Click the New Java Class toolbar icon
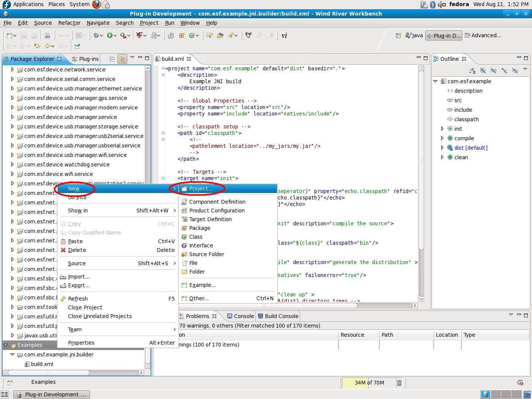The height and width of the screenshot is (399, 532). (192, 35)
